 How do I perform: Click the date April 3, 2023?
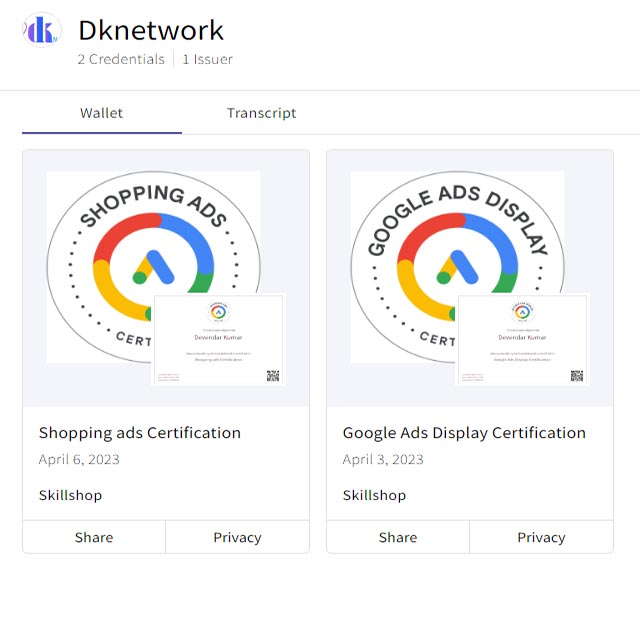tap(383, 459)
